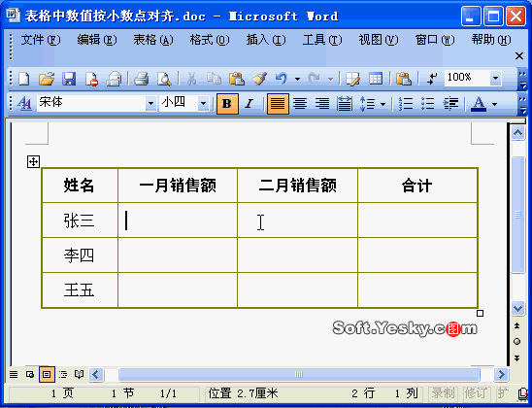Click the paragraph return arrow icon
The height and width of the screenshot is (408, 532).
click(432, 79)
